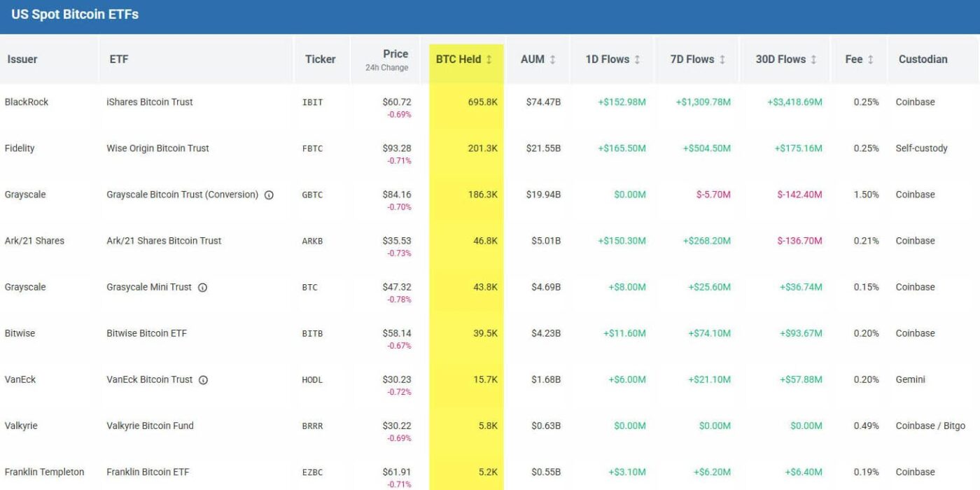980x490 pixels.
Task: Click the ARKB ticker
Action: point(312,241)
